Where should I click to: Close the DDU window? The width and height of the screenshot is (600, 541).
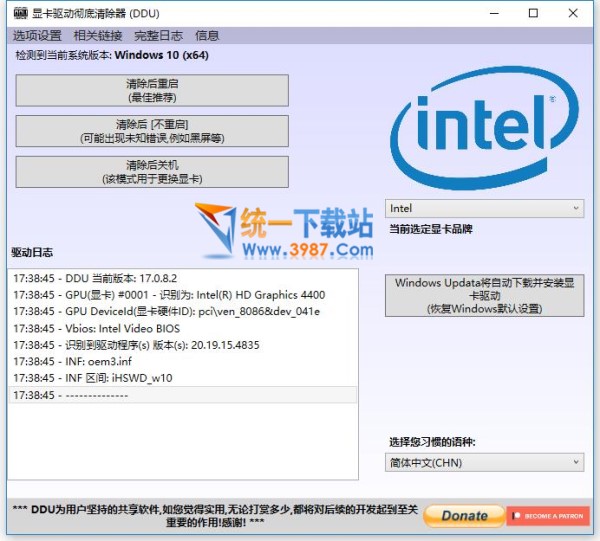[x=573, y=13]
